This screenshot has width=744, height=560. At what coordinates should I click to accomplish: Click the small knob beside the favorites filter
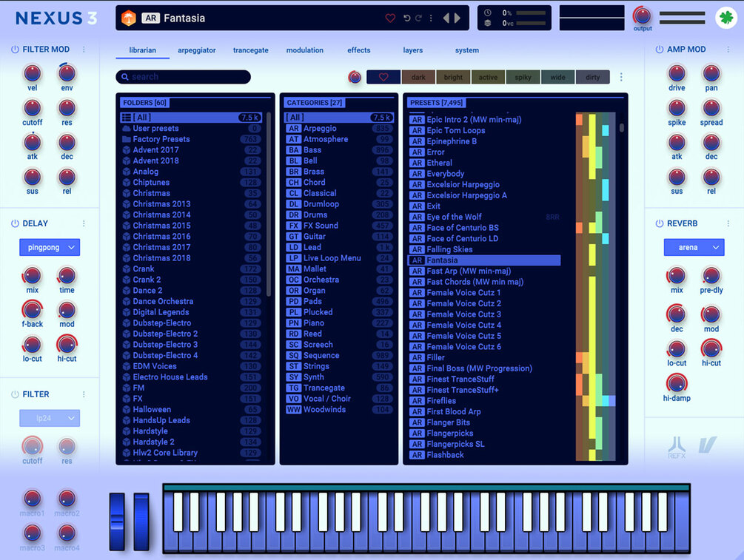coord(355,77)
